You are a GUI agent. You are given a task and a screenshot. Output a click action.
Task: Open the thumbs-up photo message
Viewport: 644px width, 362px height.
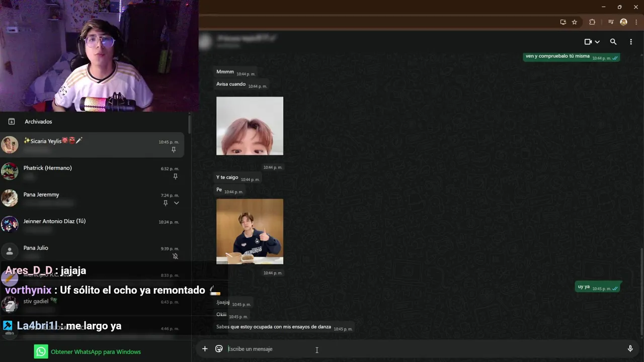click(x=250, y=231)
